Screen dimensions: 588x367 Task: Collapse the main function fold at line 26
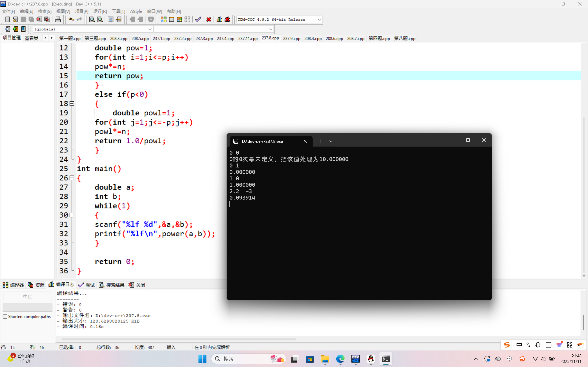click(72, 178)
